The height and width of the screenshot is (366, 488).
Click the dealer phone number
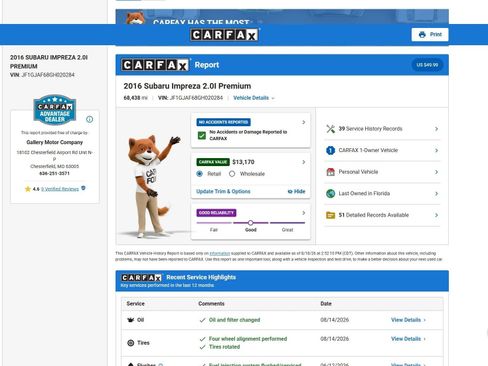(55, 173)
